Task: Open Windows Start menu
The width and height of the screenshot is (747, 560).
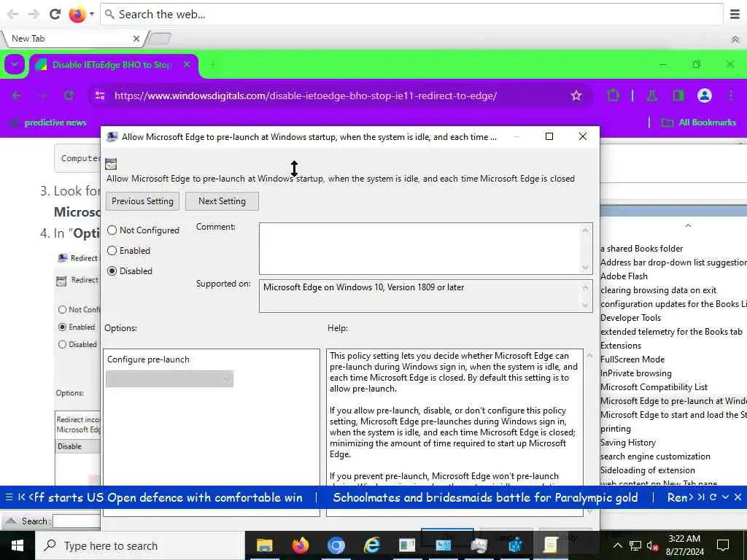Action: (x=18, y=545)
